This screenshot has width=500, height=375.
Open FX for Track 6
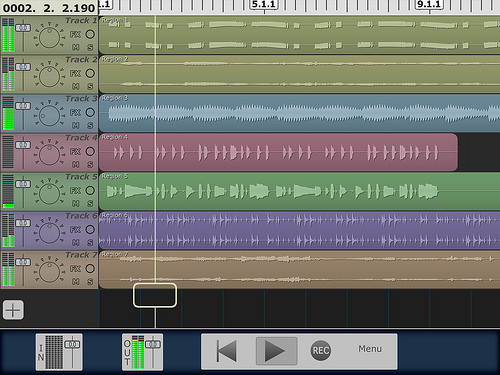(x=75, y=230)
